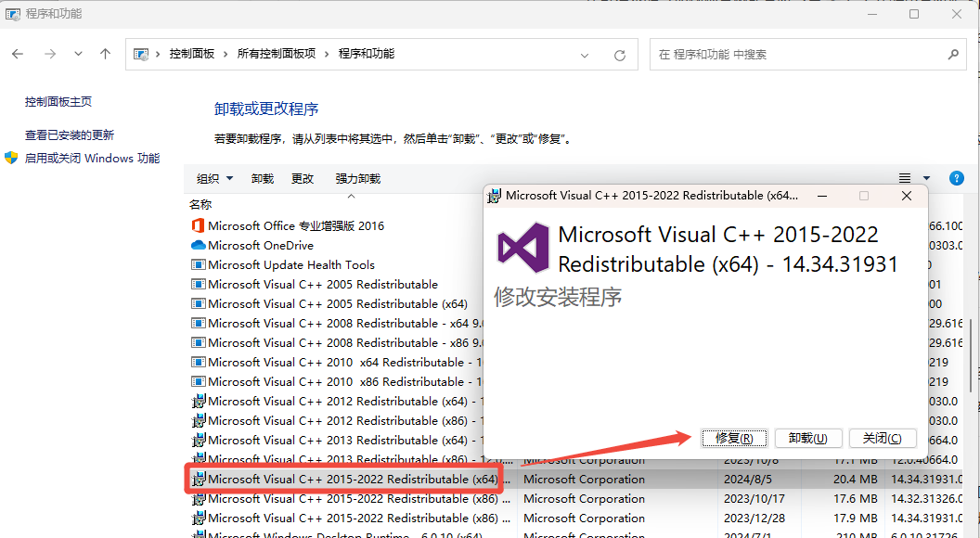The width and height of the screenshot is (980, 538).
Task: Click the 修复(R) repair button
Action: [x=734, y=438]
